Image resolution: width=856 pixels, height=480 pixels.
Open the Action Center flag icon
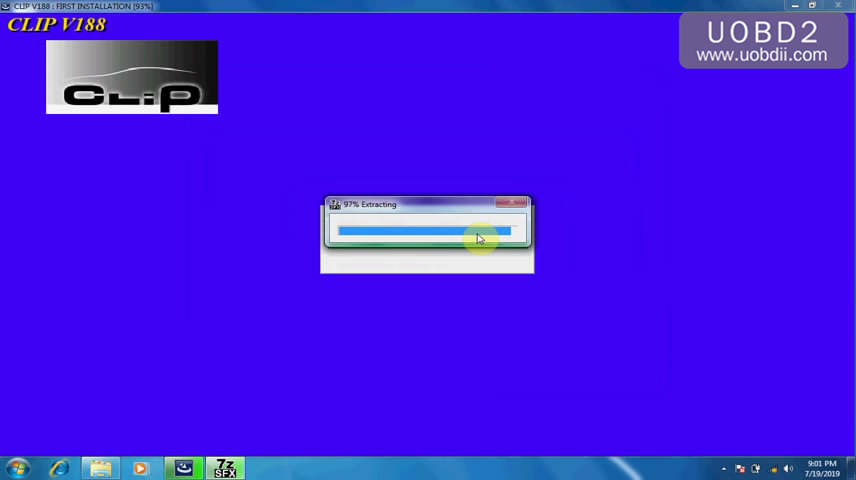pyautogui.click(x=740, y=468)
